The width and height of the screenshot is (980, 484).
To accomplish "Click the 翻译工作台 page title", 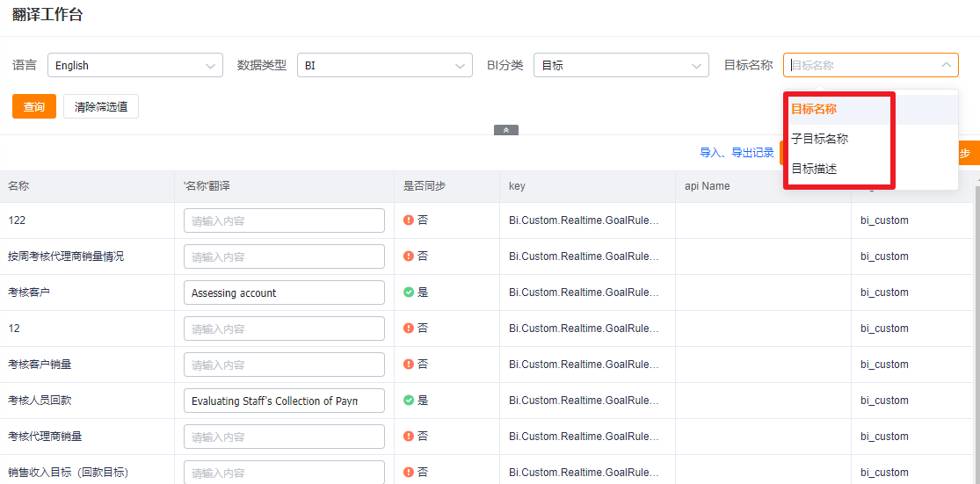I will tap(47, 15).
